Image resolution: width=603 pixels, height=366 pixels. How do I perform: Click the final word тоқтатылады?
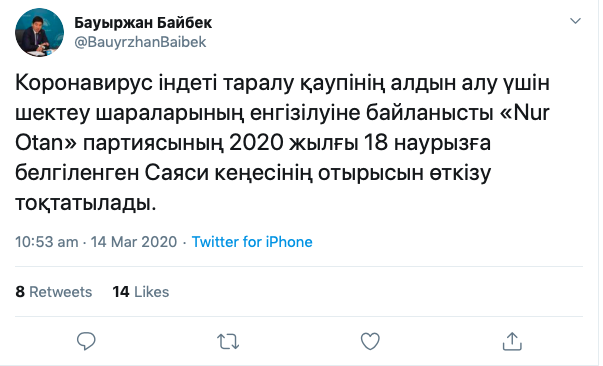point(86,203)
